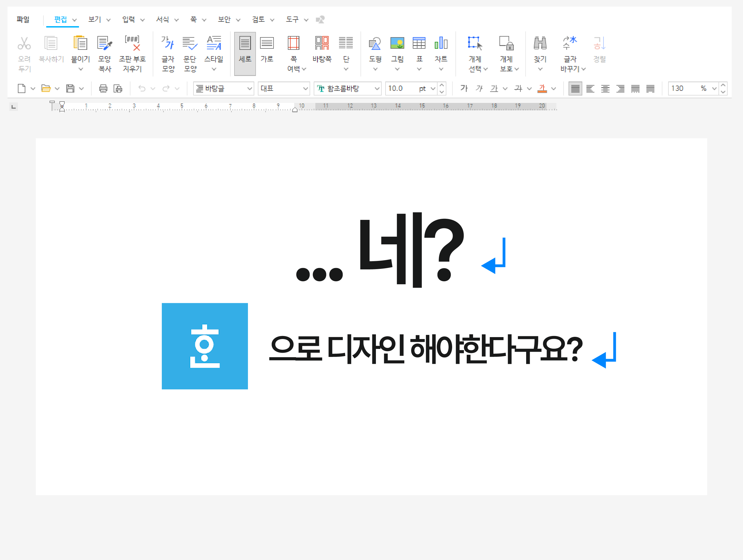Open the 검토 menu
Screen dimensions: 743x560
(258, 20)
